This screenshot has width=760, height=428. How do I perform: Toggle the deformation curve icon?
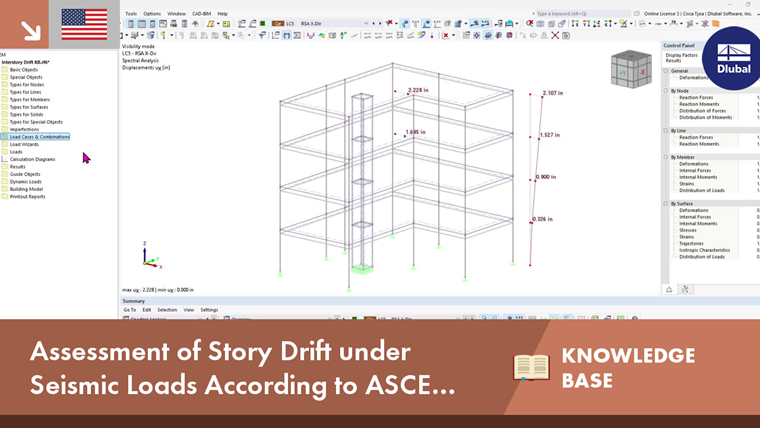click(310, 35)
